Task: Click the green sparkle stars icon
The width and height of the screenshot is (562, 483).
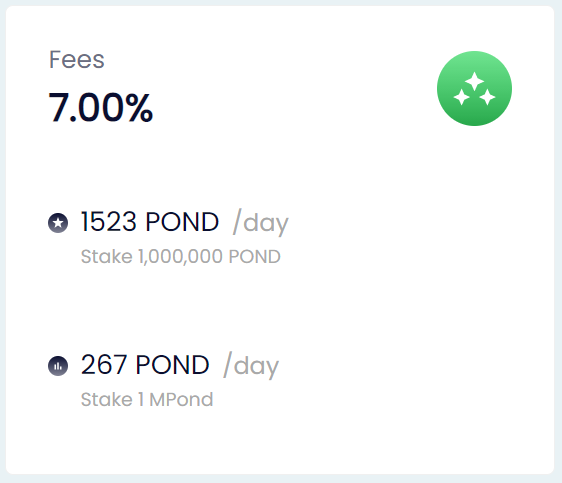Action: coord(474,89)
